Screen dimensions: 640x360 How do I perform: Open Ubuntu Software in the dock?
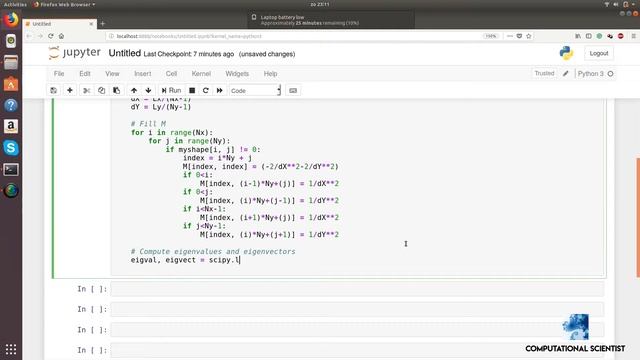11,84
